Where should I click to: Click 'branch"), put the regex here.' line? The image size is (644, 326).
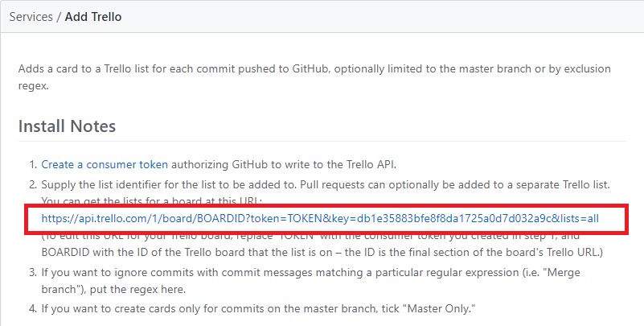pos(113,290)
